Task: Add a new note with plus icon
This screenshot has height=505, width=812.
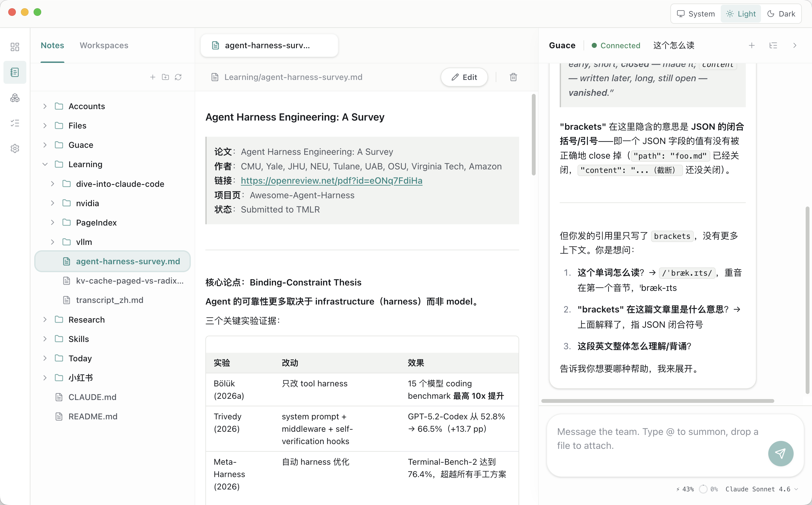Action: (x=152, y=77)
